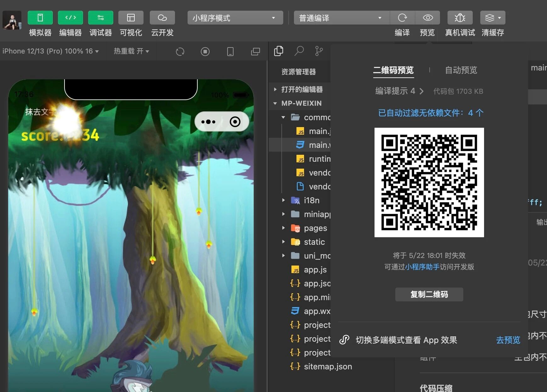Detach the simulator into separate window
This screenshot has width=547, height=392.
pos(256,51)
